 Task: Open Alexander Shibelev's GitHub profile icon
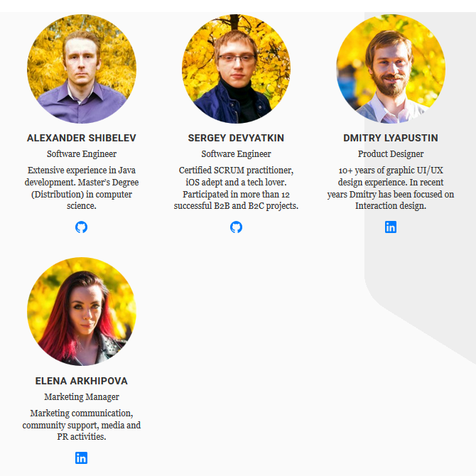[82, 227]
